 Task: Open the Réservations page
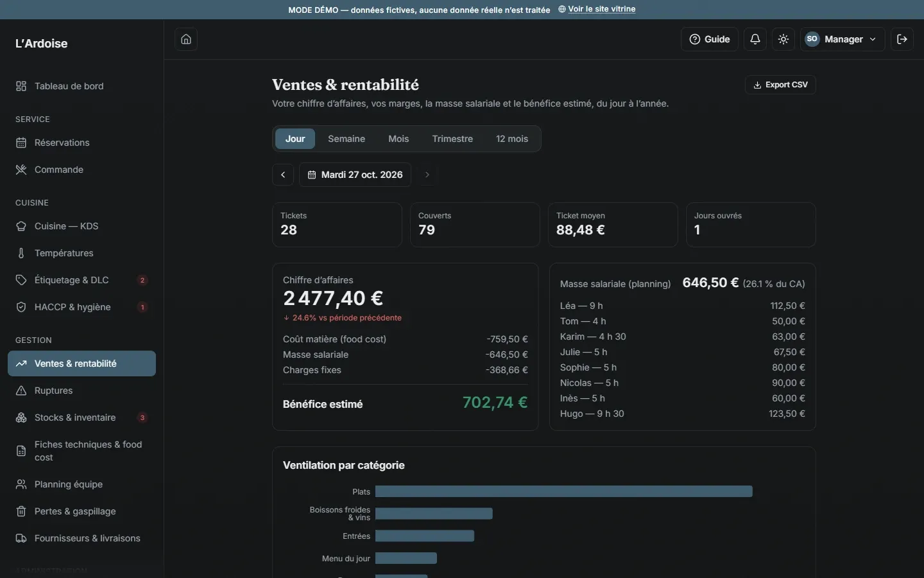tap(81, 143)
